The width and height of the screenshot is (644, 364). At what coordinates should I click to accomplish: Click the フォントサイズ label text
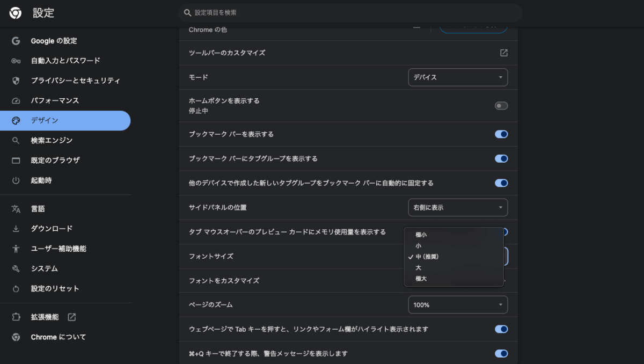coord(211,257)
